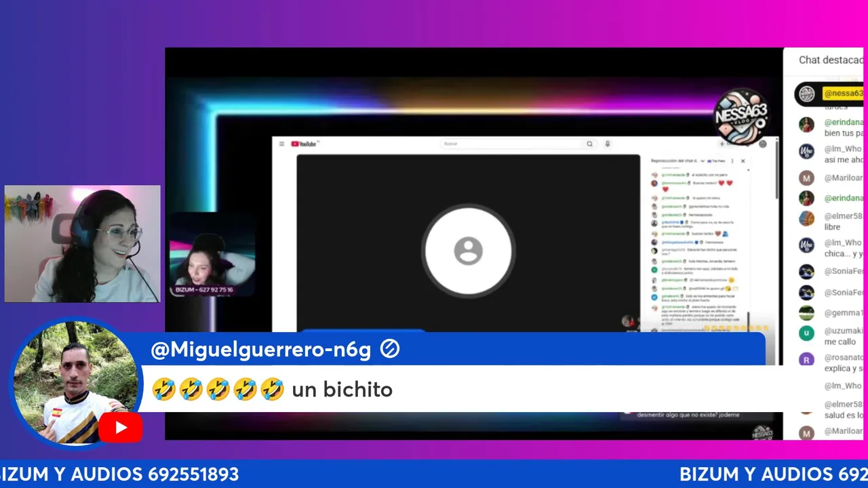Image resolution: width=868 pixels, height=488 pixels.
Task: Click the @gemma user avatar in chat
Action: coord(806,312)
